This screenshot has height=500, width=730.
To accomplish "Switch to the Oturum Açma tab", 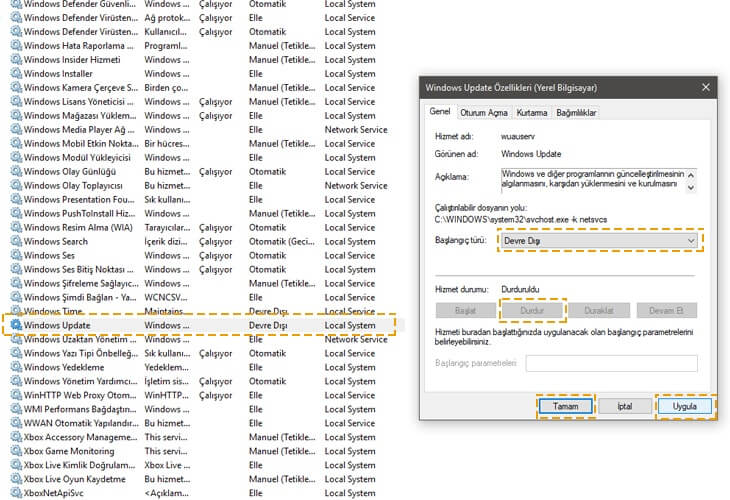I will [x=484, y=113].
